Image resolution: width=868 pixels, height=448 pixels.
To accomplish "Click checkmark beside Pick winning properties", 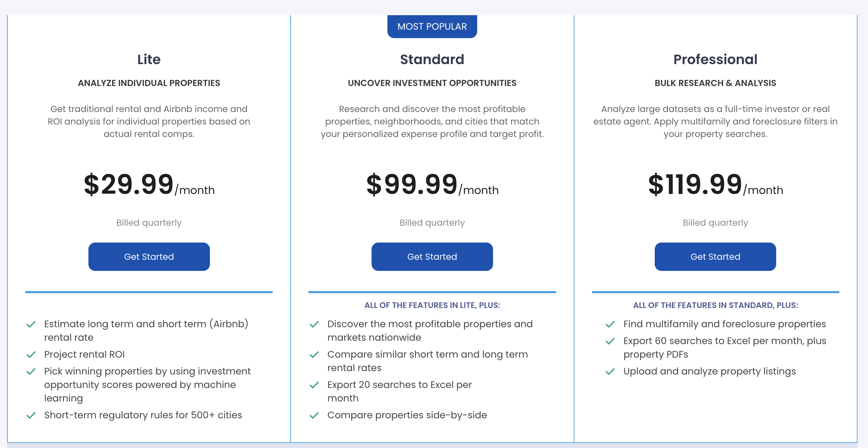I will (31, 371).
